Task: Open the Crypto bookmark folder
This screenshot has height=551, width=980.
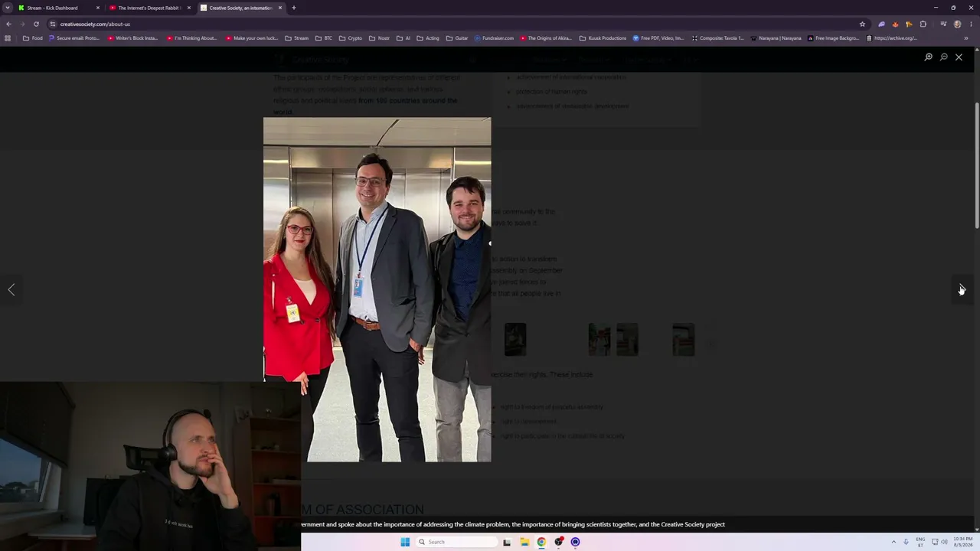Action: click(351, 38)
